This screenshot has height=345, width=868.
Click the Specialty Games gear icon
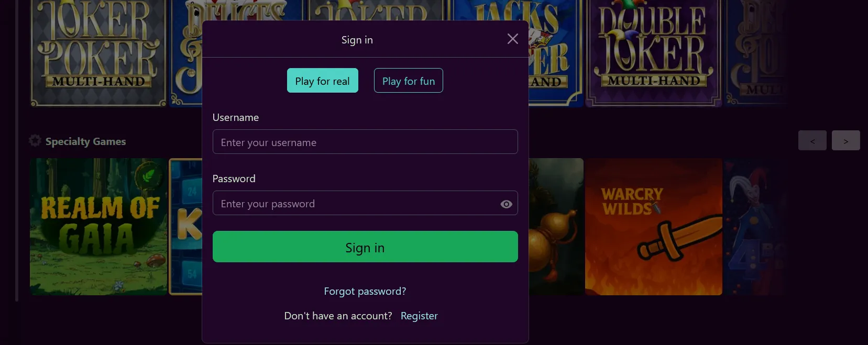pos(35,140)
